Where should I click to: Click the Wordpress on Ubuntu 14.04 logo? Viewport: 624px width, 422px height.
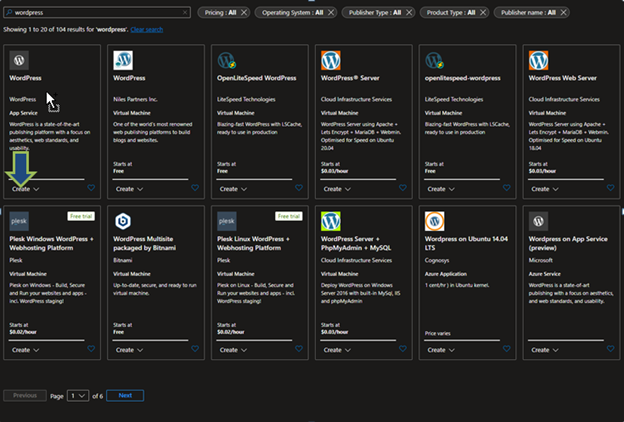(x=435, y=221)
